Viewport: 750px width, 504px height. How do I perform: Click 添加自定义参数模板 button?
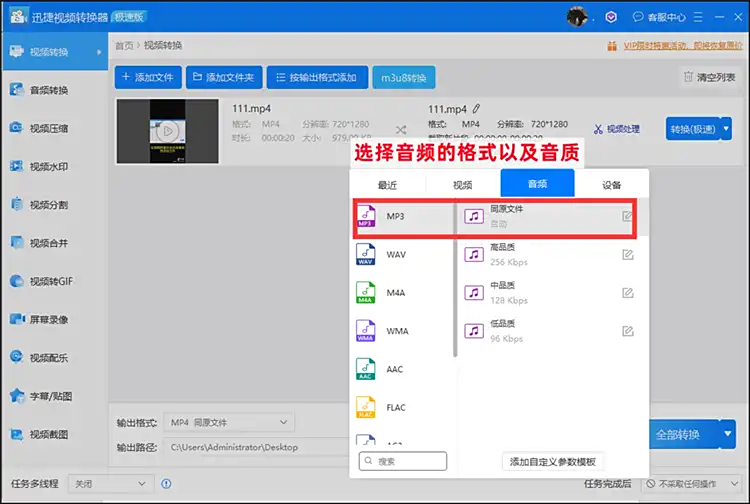[x=552, y=461]
